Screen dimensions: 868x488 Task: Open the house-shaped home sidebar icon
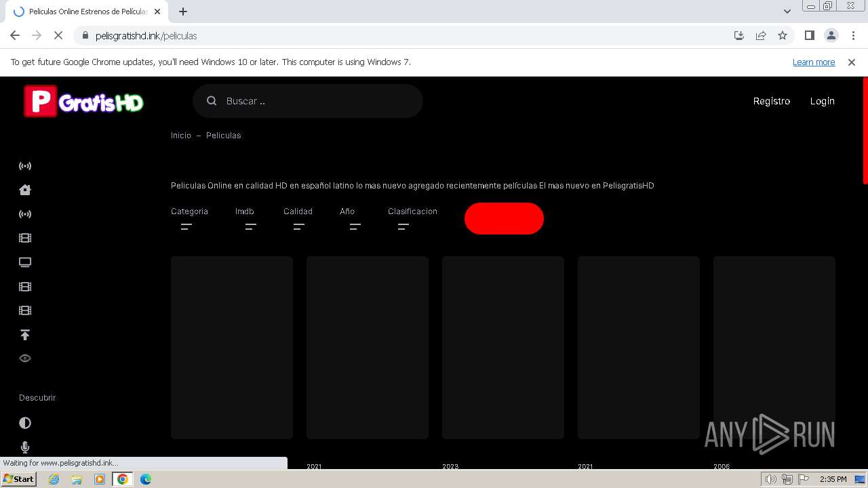pyautogui.click(x=25, y=190)
